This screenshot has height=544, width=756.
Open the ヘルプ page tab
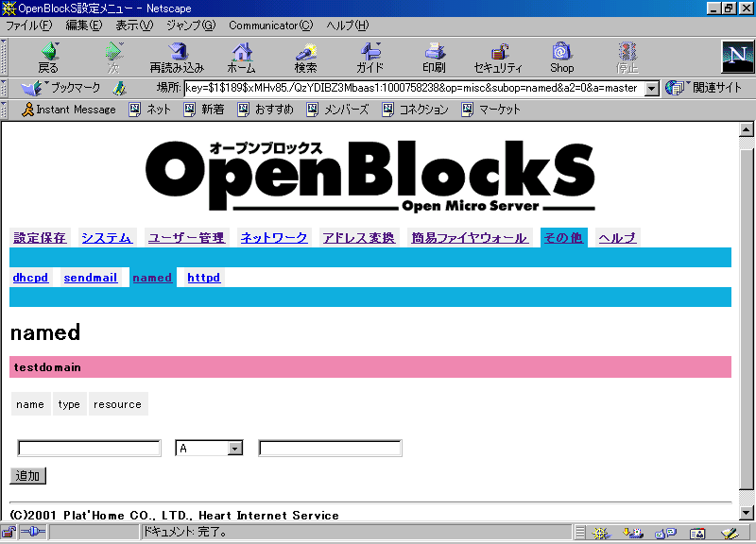coord(617,238)
